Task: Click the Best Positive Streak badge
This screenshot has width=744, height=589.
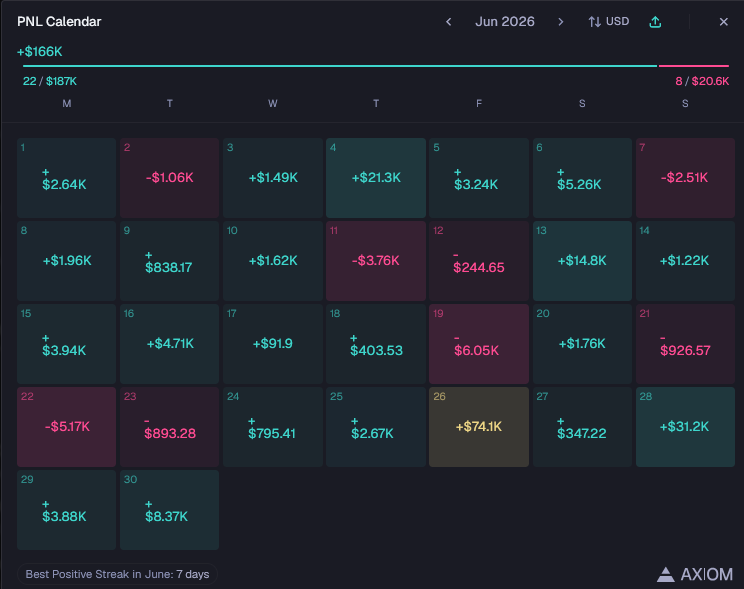Action: click(117, 574)
